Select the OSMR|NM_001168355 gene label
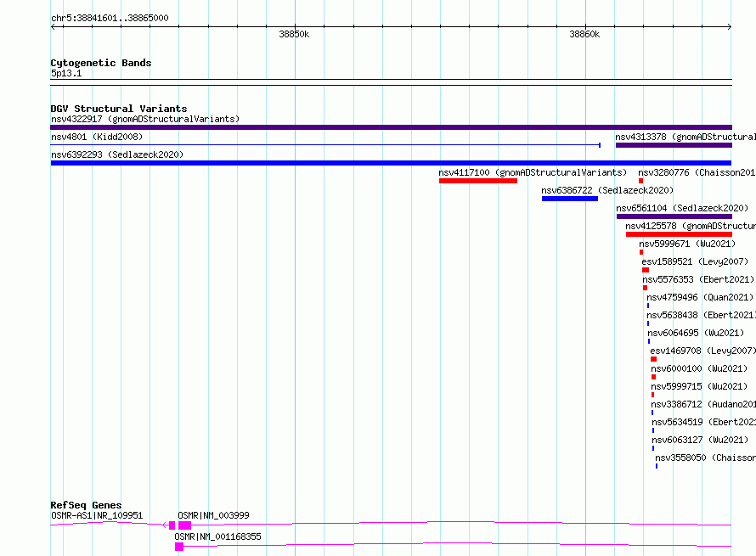The width and height of the screenshot is (756, 556). [217, 536]
